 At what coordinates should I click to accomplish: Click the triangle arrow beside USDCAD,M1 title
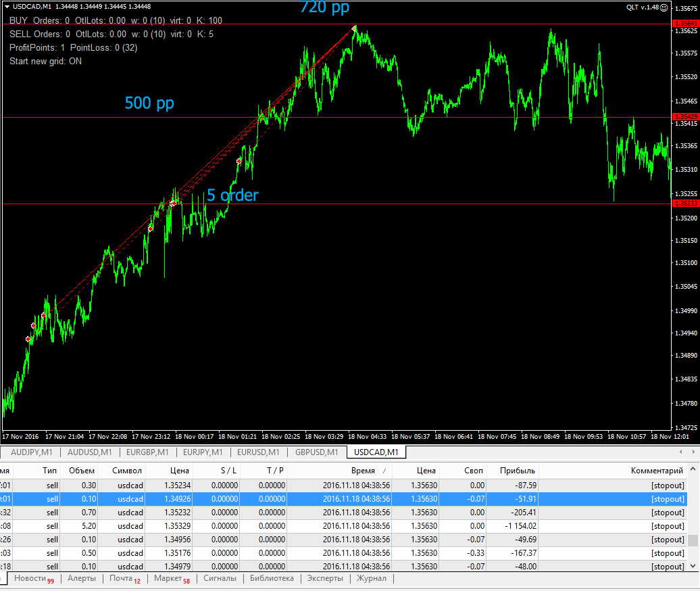7,7
